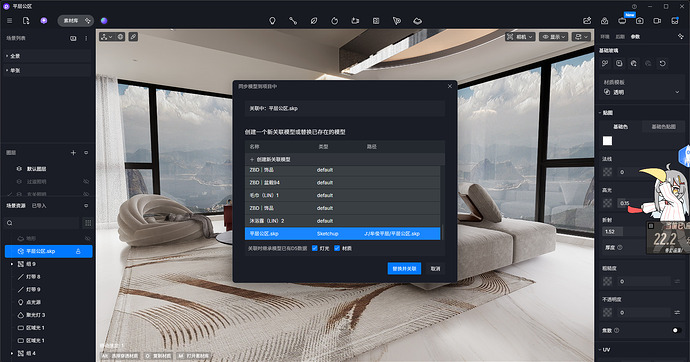Open the 素材库 asset library button
Viewport: 690px width, 362px height.
coord(75,21)
